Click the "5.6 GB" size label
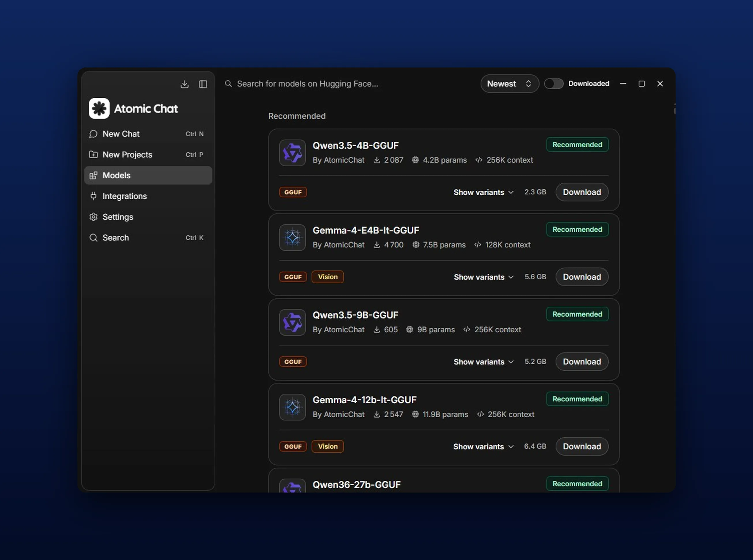 coord(535,277)
